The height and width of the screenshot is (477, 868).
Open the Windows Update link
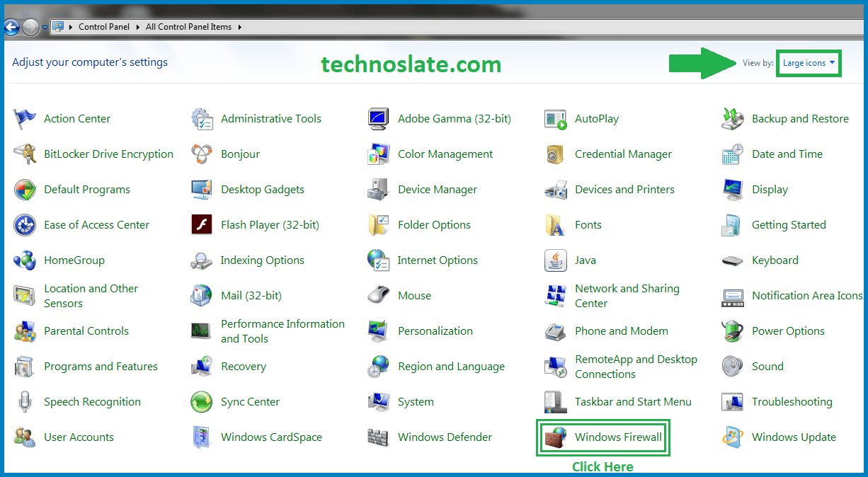pyautogui.click(x=794, y=437)
